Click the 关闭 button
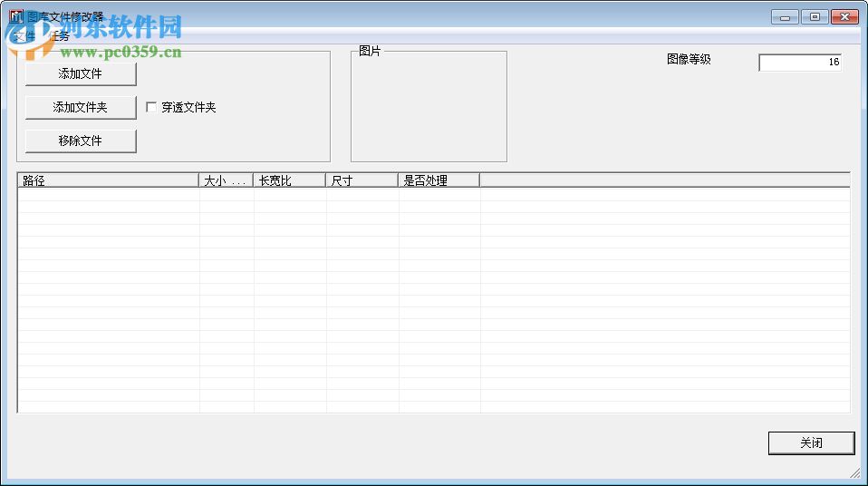This screenshot has width=868, height=486. point(812,442)
